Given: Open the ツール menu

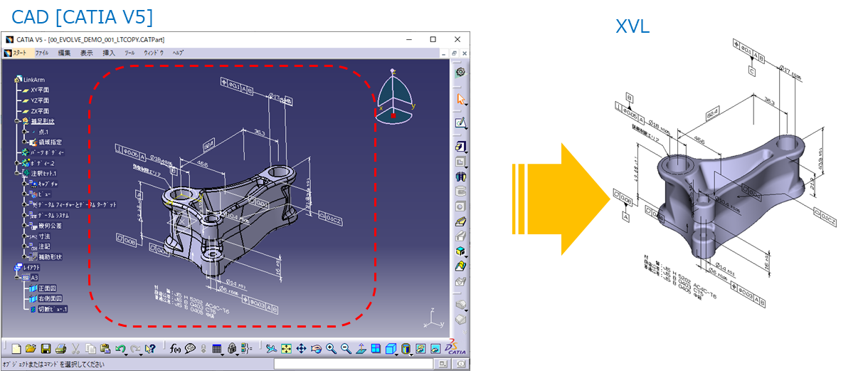Looking at the screenshot, I should [129, 53].
